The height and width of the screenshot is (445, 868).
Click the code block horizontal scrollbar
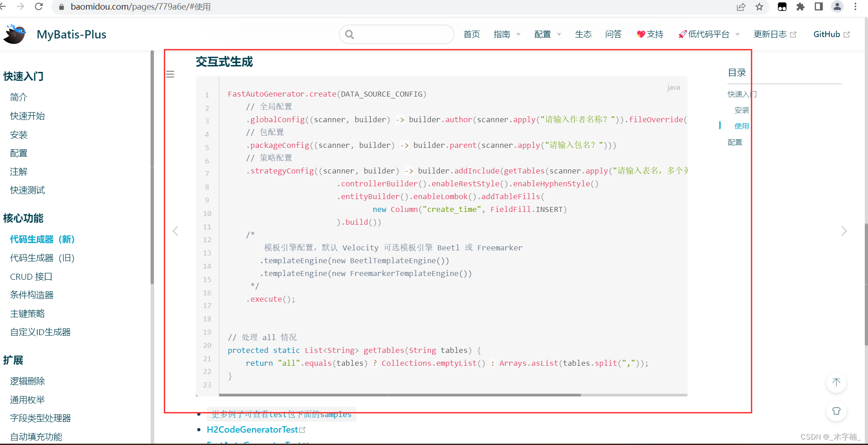pos(400,395)
